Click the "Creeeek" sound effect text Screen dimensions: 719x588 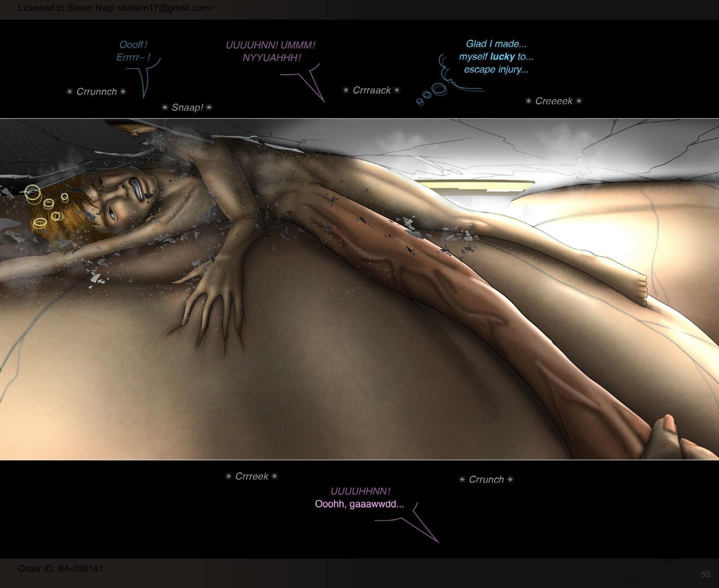(553, 101)
